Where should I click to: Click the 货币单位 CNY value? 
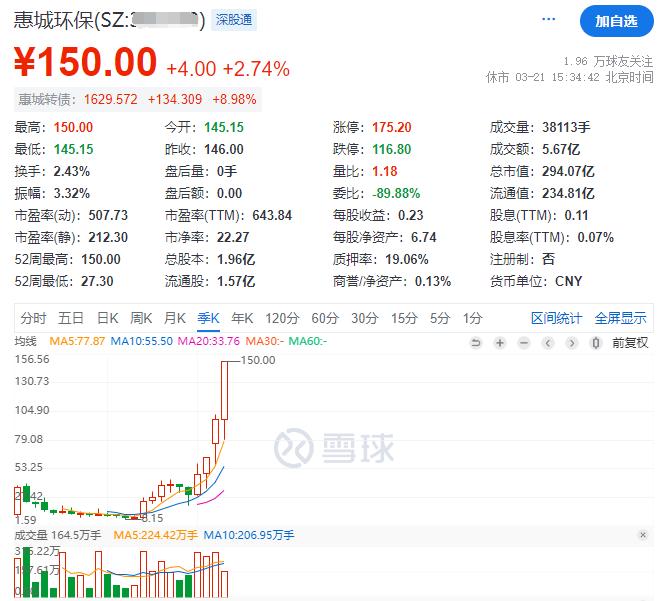(x=568, y=281)
